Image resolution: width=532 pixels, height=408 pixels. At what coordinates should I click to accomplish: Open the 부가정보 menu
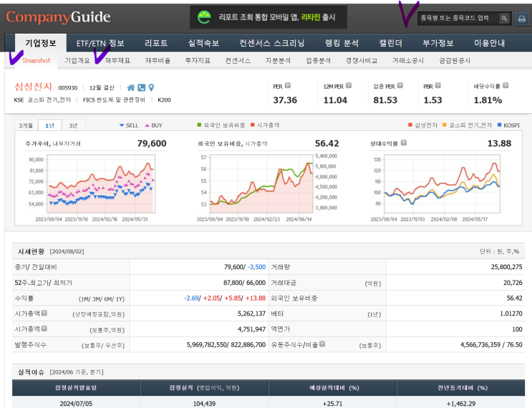point(438,44)
